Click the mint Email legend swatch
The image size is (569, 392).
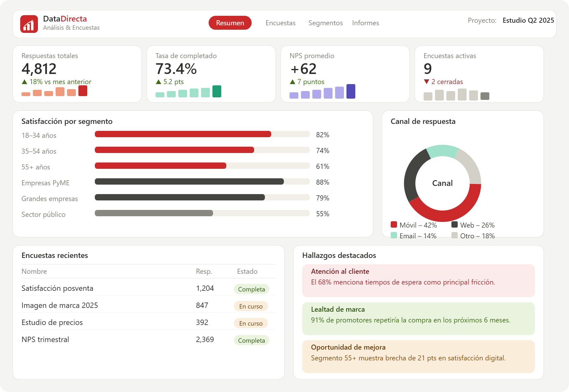(394, 235)
